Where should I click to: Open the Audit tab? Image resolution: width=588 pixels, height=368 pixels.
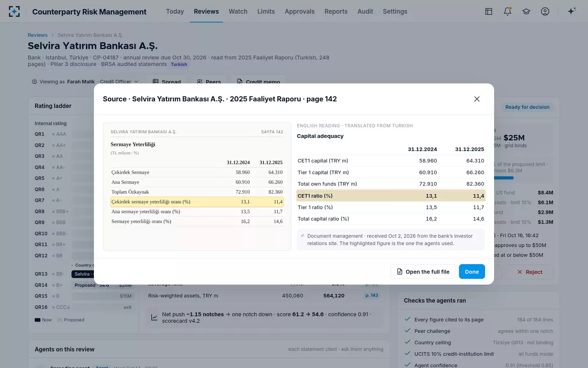pyautogui.click(x=365, y=11)
